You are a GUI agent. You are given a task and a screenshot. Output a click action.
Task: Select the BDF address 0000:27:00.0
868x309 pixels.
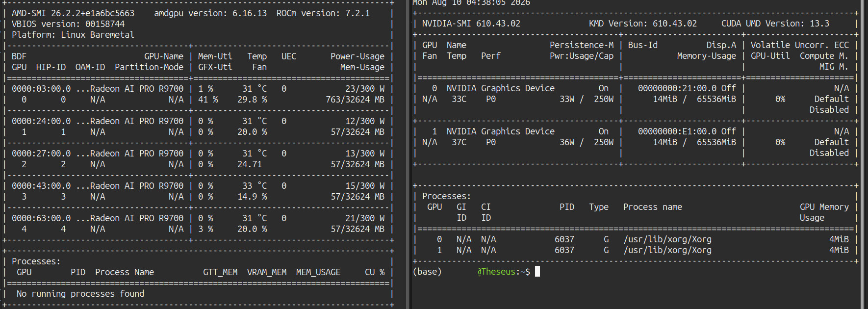coord(41,154)
